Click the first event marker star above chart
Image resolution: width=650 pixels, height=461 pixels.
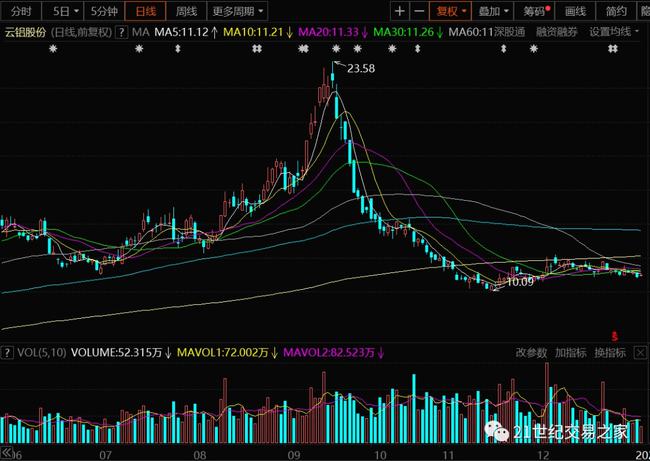pos(53,49)
